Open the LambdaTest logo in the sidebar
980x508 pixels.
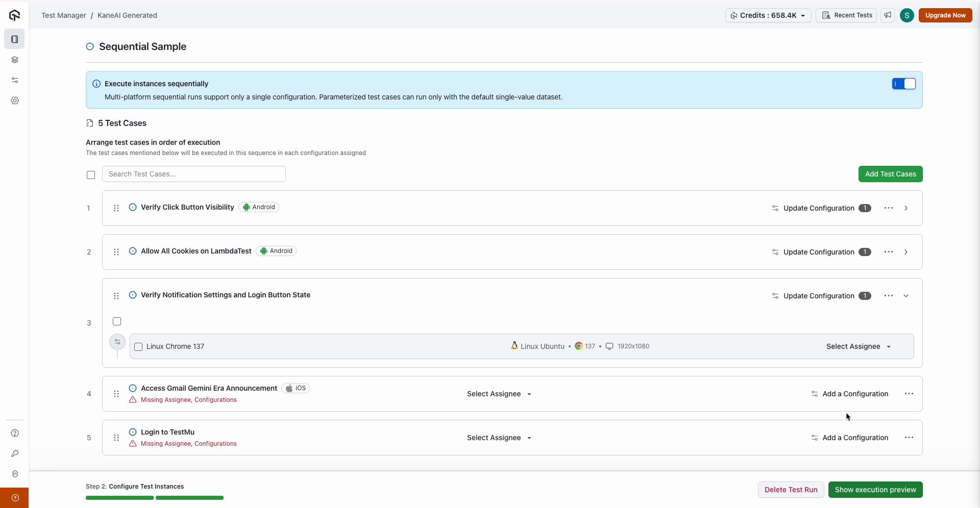[x=14, y=15]
